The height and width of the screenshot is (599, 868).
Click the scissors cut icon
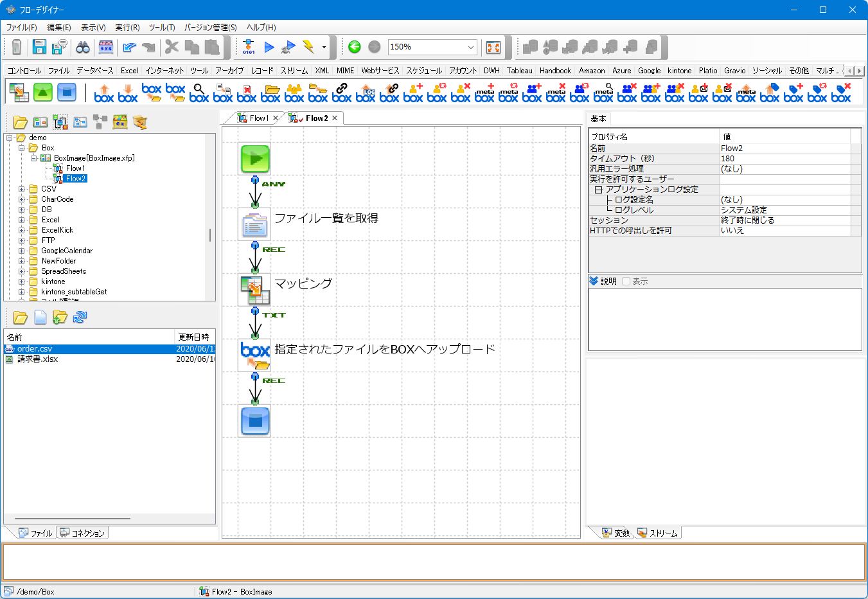[172, 47]
